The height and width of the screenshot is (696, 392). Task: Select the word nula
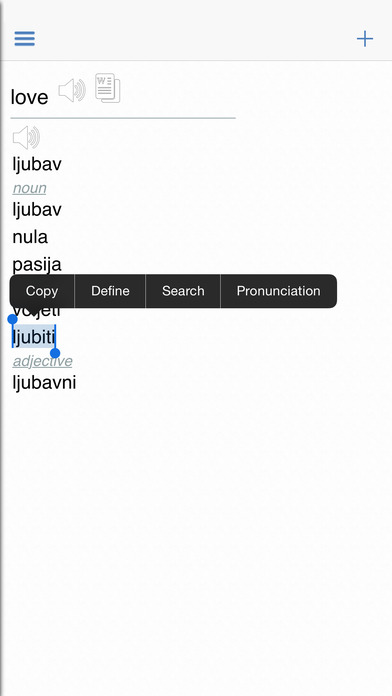point(30,237)
